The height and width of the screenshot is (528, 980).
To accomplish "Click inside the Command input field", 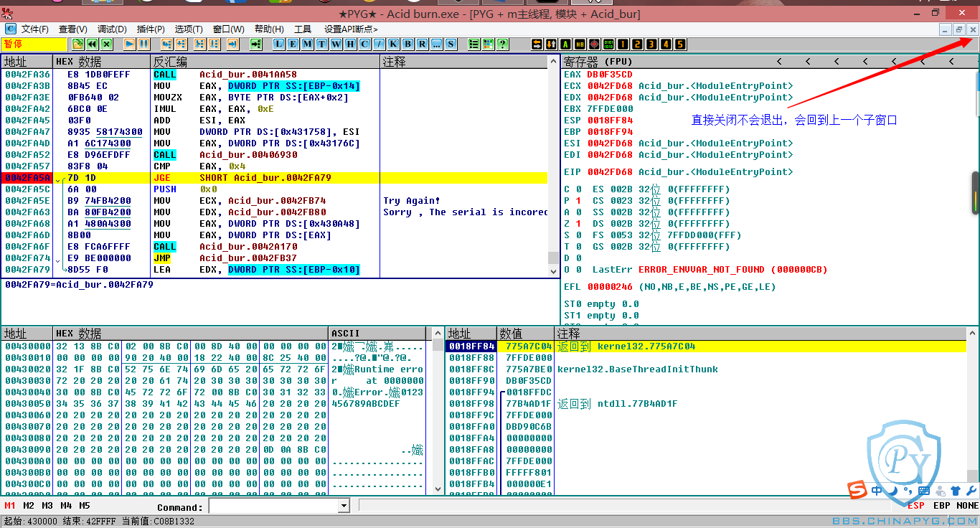I will click(x=273, y=506).
